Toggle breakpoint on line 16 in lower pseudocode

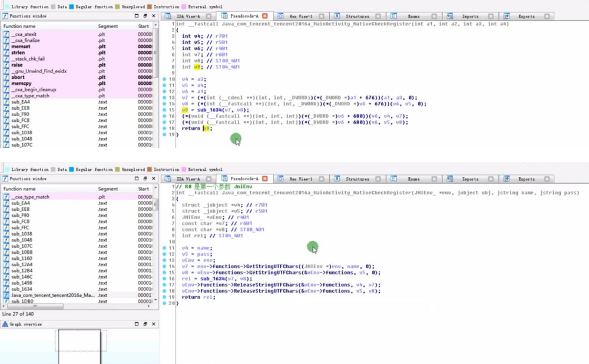164,279
